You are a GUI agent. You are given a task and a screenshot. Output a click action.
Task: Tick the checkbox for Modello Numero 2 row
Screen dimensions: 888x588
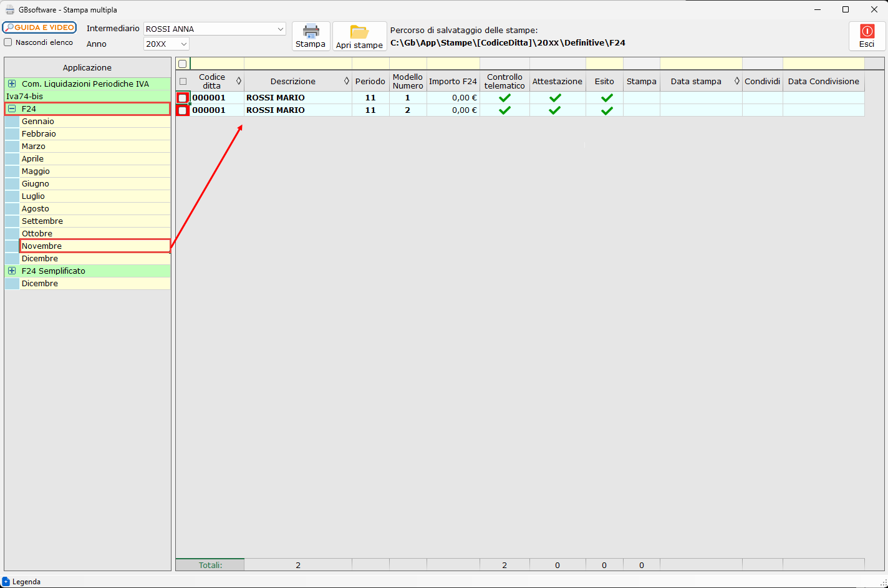pos(182,110)
